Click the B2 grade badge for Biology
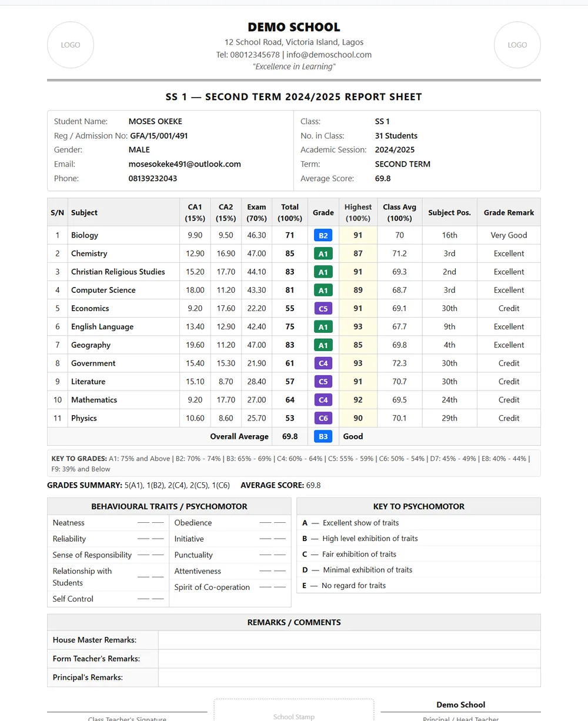588x721 pixels. tap(323, 235)
